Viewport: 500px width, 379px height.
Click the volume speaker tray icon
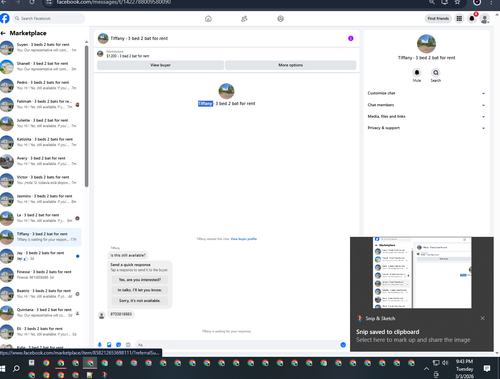445,363
